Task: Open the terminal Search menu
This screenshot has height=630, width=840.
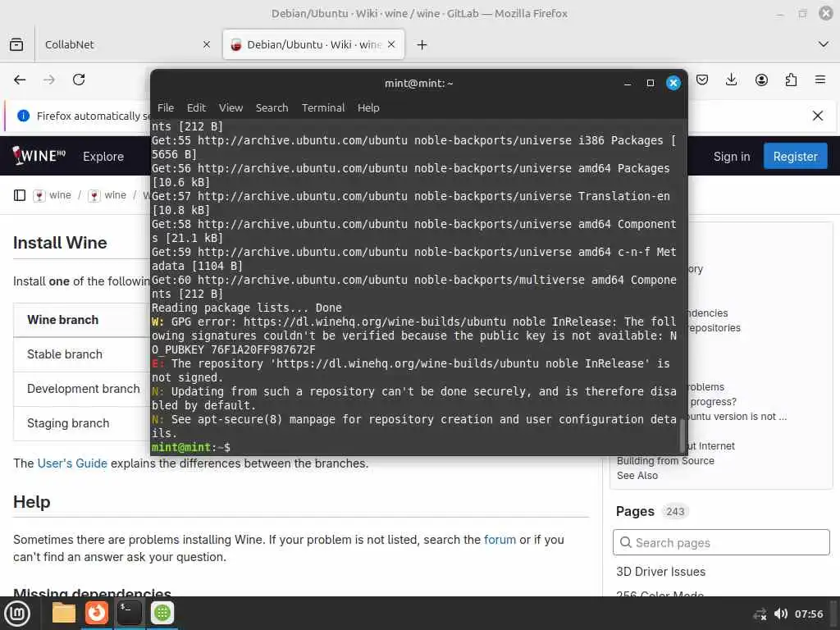Action: pyautogui.click(x=272, y=107)
